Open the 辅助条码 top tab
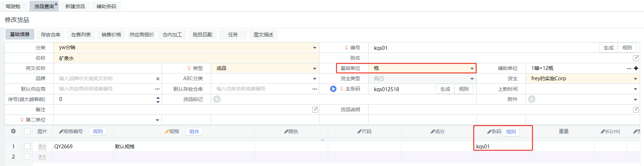 point(106,6)
